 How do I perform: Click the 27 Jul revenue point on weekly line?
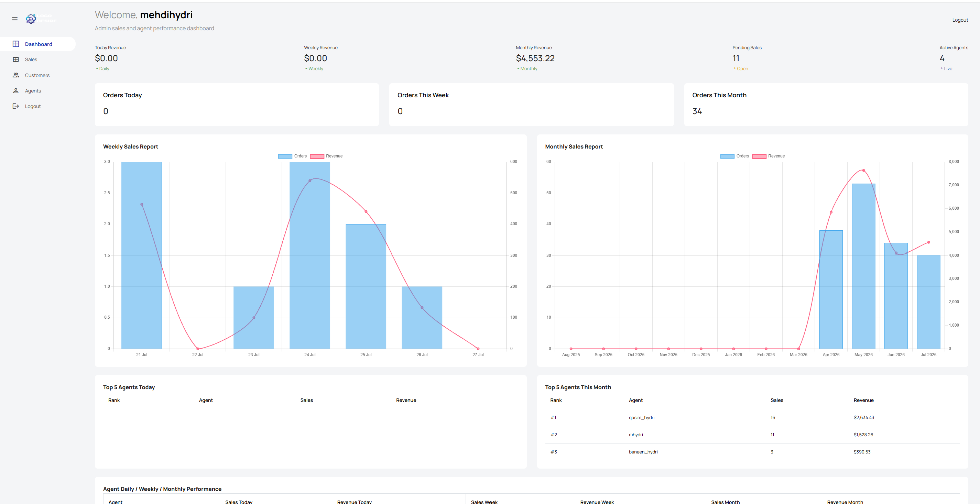click(x=478, y=348)
